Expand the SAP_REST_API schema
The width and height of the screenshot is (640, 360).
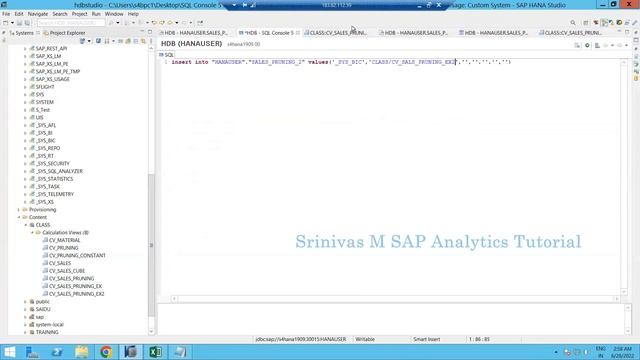[x=25, y=49]
